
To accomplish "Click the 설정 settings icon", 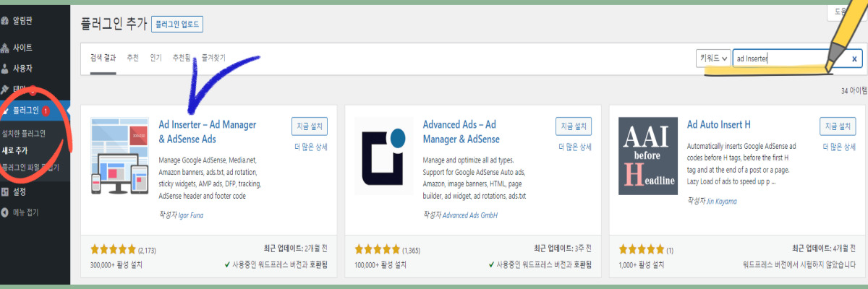I will click(6, 192).
